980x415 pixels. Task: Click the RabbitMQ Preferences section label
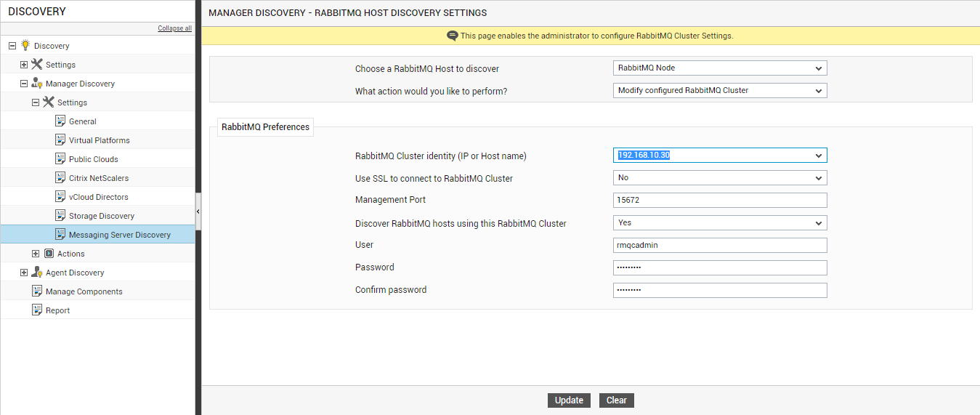[266, 127]
